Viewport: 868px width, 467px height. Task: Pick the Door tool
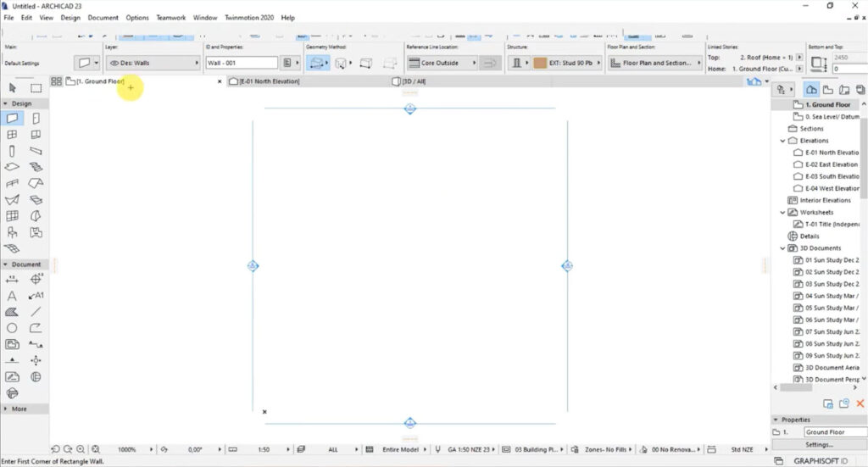click(x=36, y=119)
